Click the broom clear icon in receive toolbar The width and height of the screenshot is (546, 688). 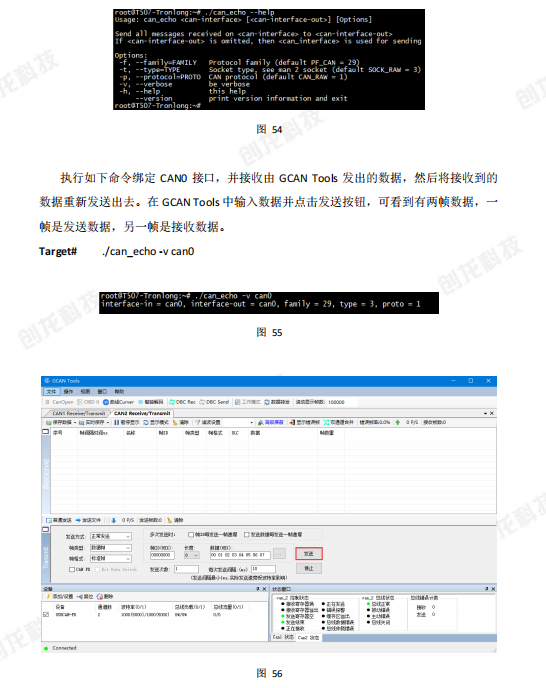(x=175, y=423)
